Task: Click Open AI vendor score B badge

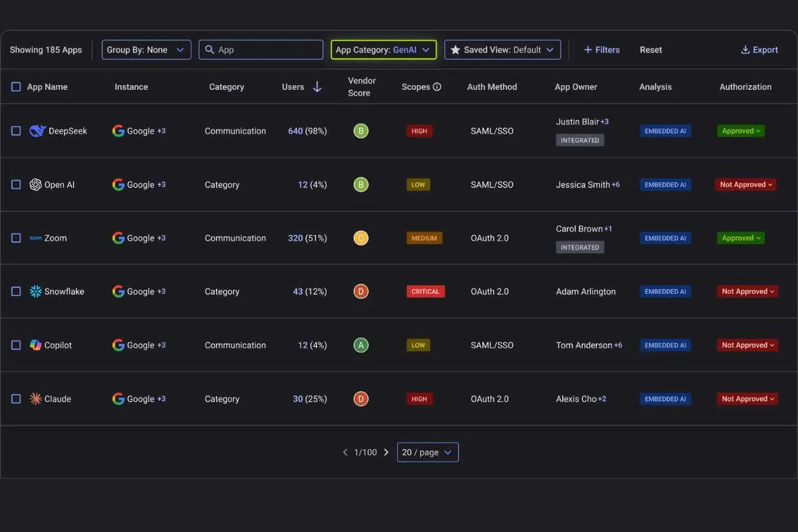Action: [360, 185]
